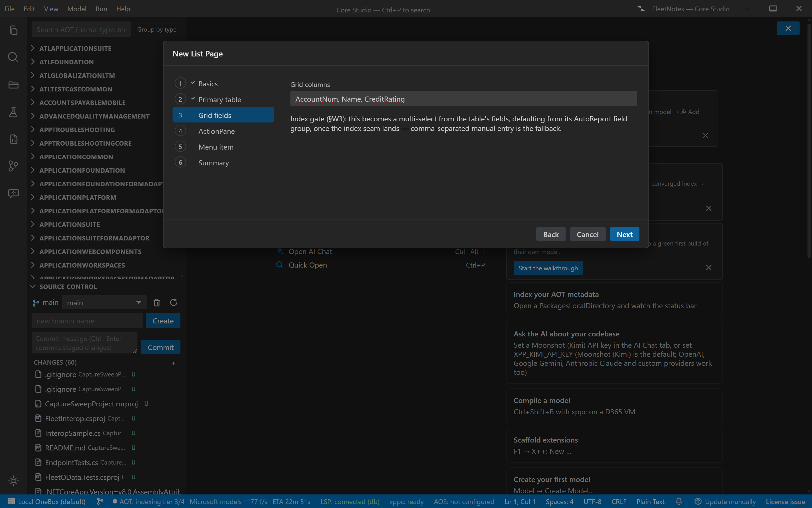Open the Model menu

(77, 9)
